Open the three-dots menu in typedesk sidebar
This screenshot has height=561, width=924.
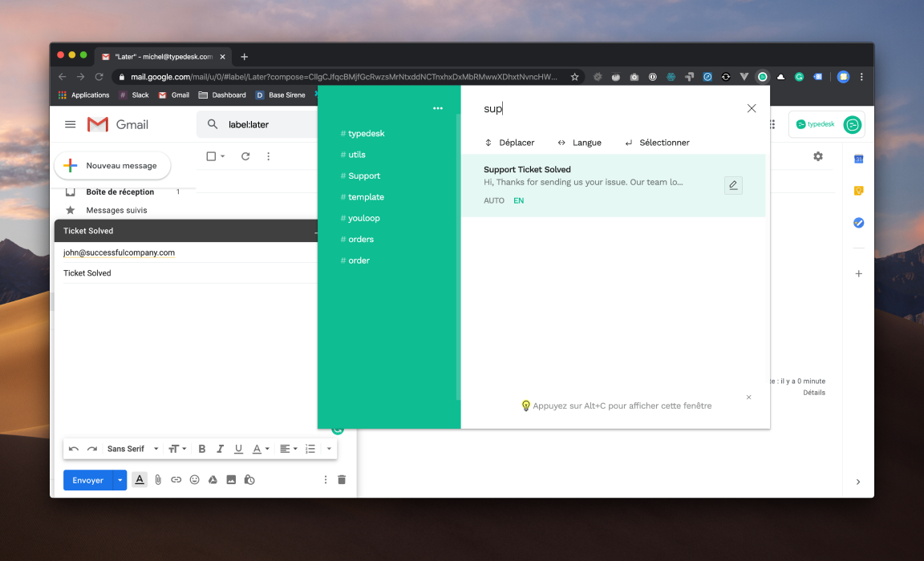(438, 108)
